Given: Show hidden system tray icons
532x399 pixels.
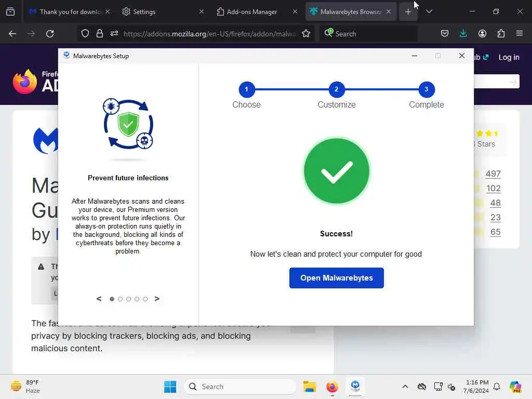Looking at the screenshot, I should coord(405,387).
